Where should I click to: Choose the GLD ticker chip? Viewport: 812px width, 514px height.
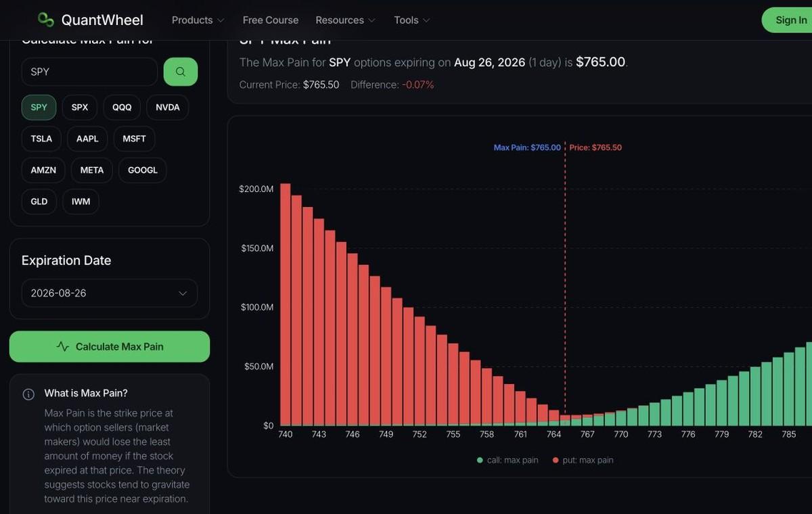39,202
